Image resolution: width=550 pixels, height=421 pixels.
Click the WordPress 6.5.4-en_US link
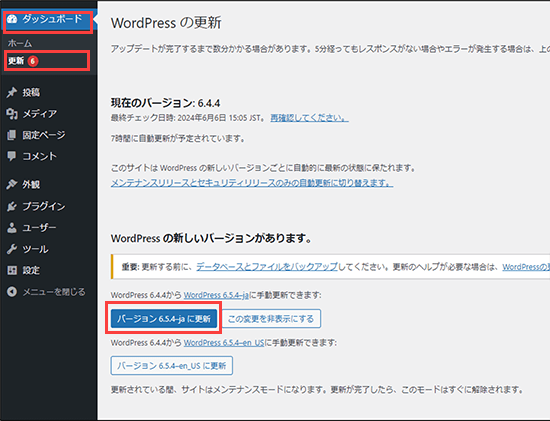[x=224, y=343]
